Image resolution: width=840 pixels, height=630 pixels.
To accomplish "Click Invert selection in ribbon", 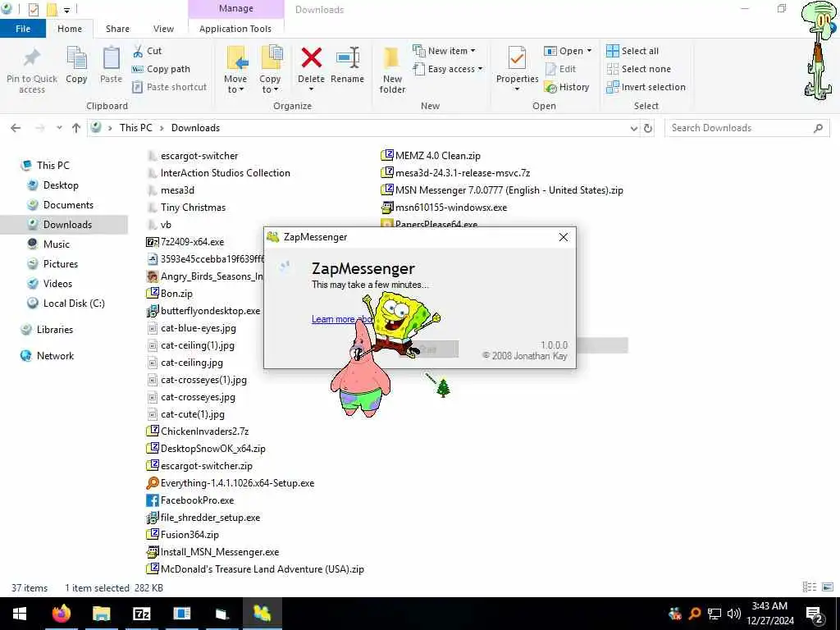I will point(646,87).
